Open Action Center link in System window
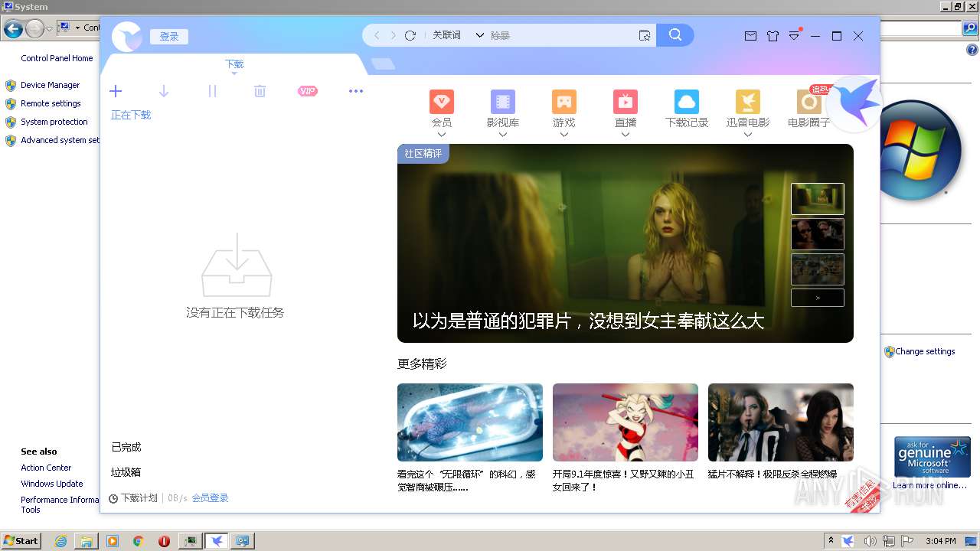The height and width of the screenshot is (551, 980). click(x=46, y=468)
